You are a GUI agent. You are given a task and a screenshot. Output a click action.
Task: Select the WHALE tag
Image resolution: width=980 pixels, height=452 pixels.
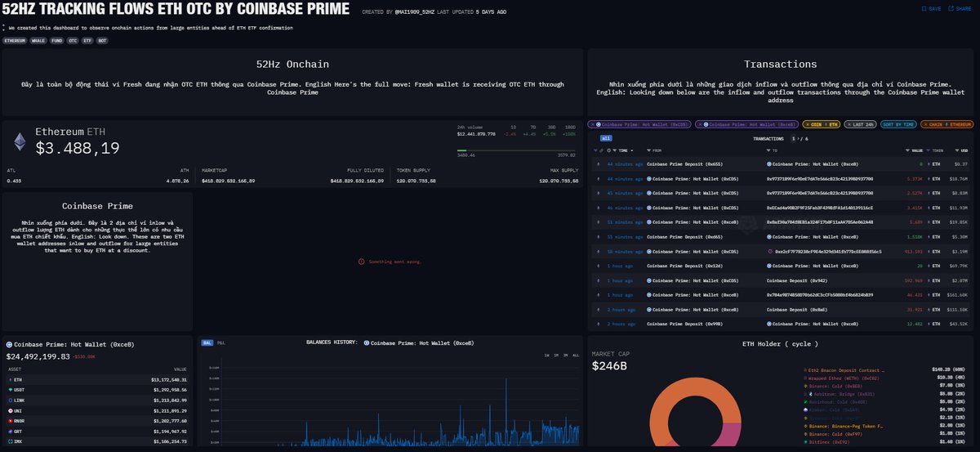[38, 40]
